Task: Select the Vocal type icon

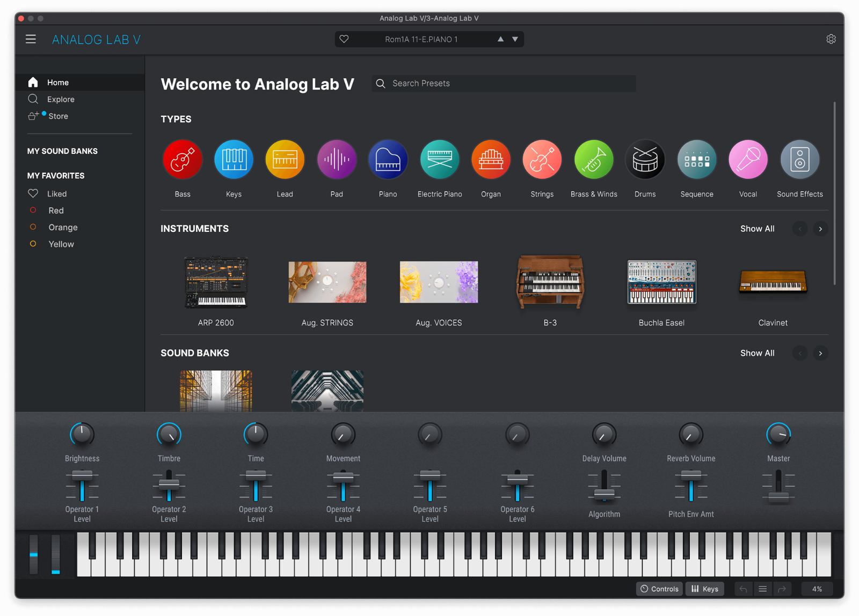Action: click(x=748, y=159)
